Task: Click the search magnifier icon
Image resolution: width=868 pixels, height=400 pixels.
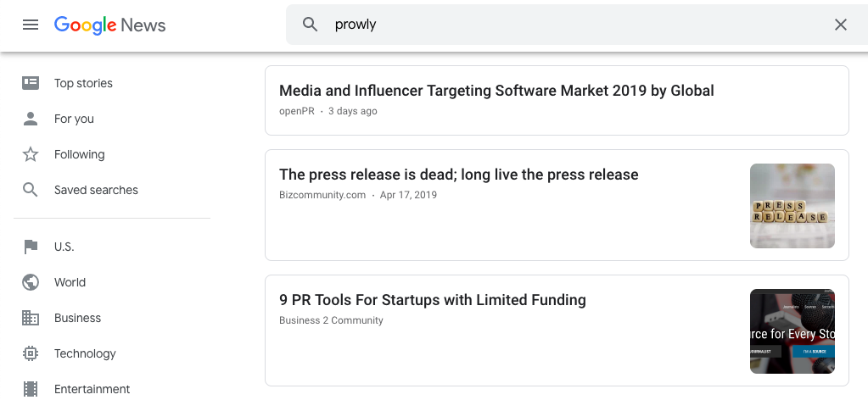Action: [x=311, y=25]
